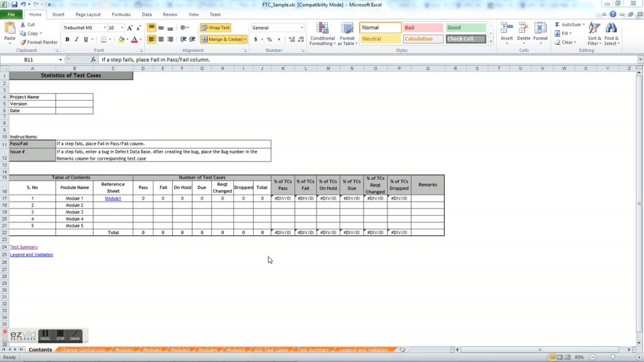Screen dimensions: 644x362
Task: Click the Insert Function fx icon
Action: (93, 60)
